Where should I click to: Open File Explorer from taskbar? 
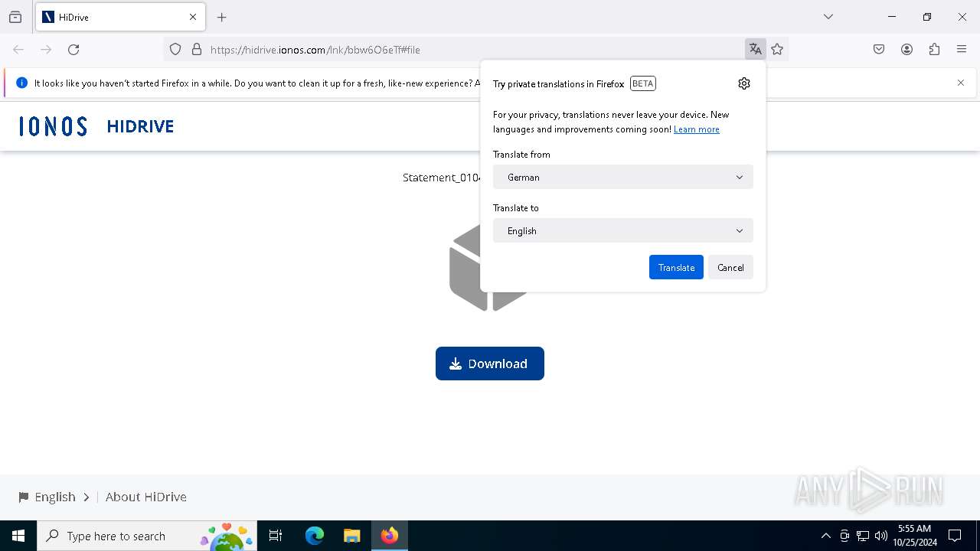click(x=352, y=536)
